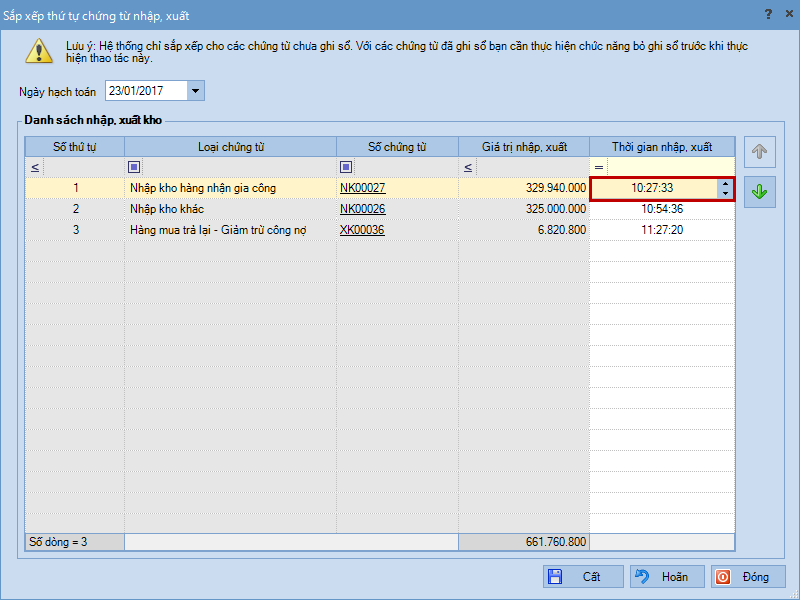This screenshot has height=600, width=800.
Task: Click the Hoãn undo button
Action: tap(665, 577)
